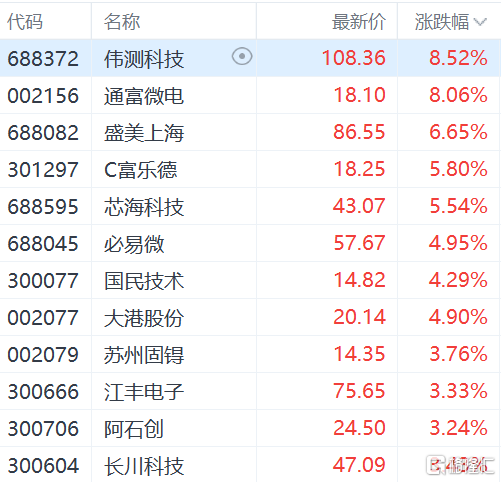
Task: Click the 名称 column header
Action: pos(122,22)
